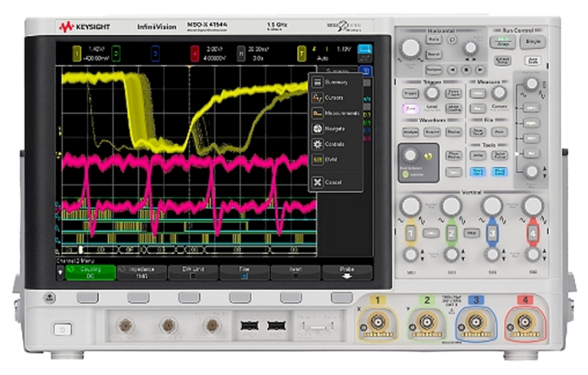Push the Single acquisition key
The width and height of the screenshot is (588, 375).
532,42
